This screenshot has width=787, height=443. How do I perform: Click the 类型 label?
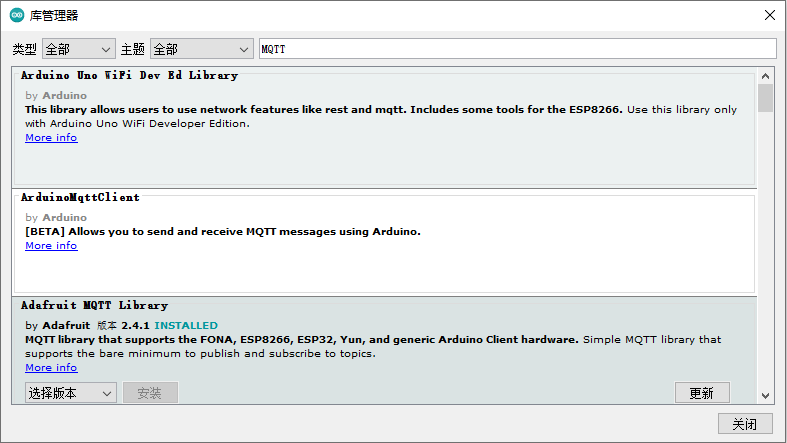pyautogui.click(x=25, y=49)
